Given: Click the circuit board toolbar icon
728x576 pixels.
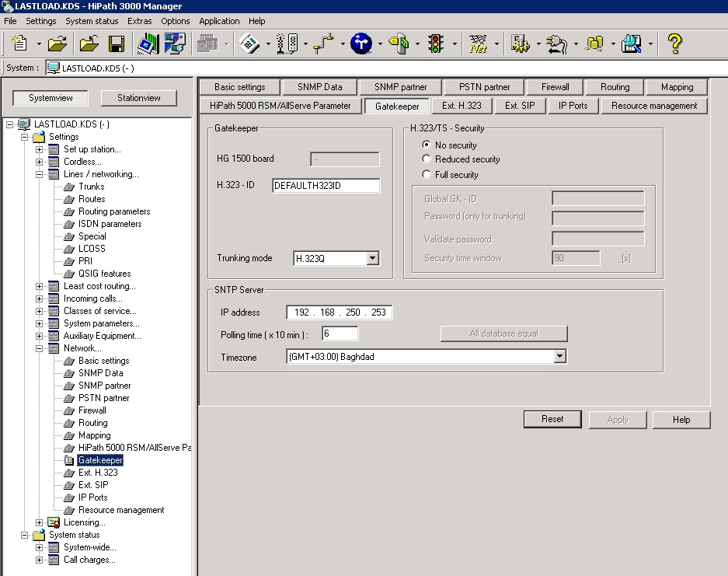Looking at the screenshot, I should [148, 44].
